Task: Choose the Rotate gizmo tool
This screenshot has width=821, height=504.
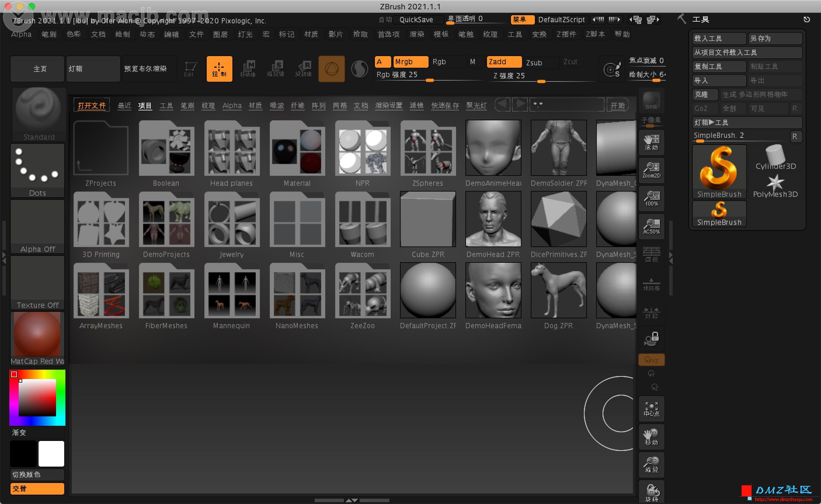Action: click(x=304, y=69)
